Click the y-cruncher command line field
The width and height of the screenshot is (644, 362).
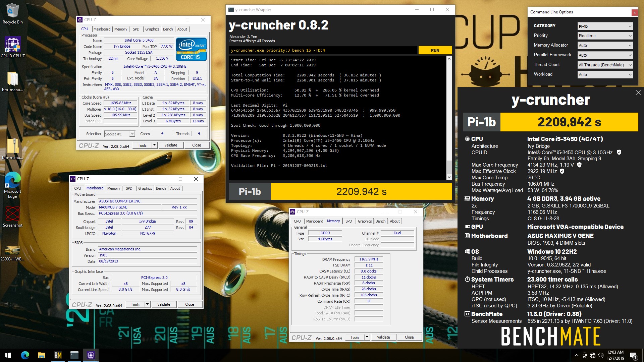pos(323,50)
